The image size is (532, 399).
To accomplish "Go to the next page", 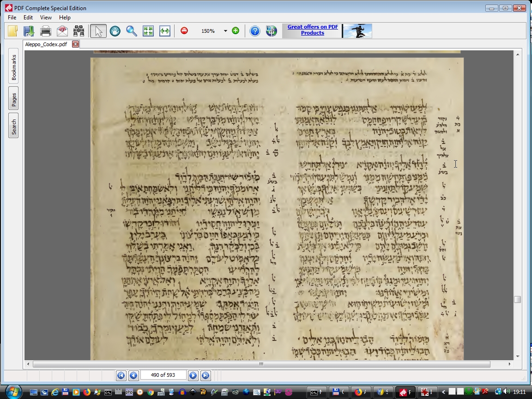I will pyautogui.click(x=193, y=375).
